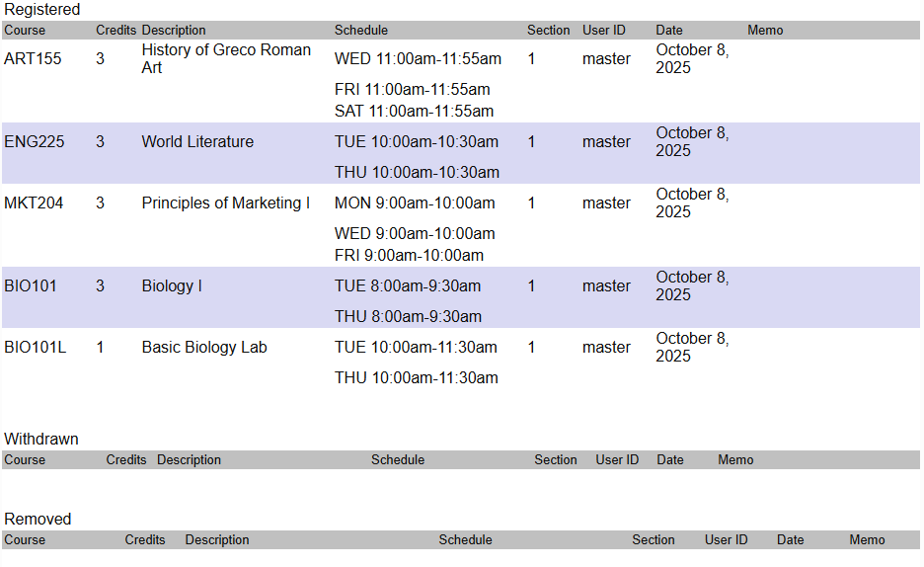Image resolution: width=924 pixels, height=567 pixels.
Task: Click the Registered section heading
Action: [x=42, y=10]
